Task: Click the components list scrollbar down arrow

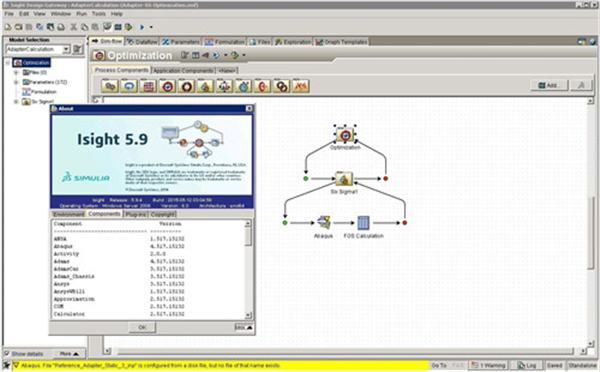Action: click(x=248, y=315)
